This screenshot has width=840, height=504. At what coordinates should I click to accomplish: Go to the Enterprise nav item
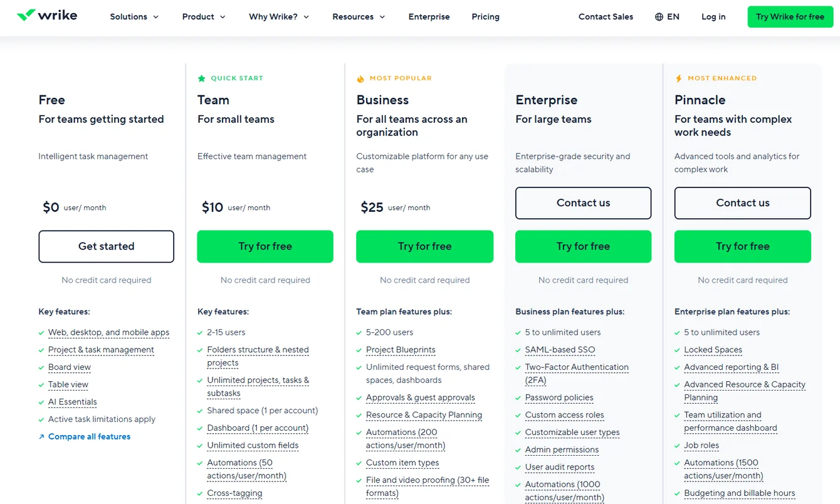pyautogui.click(x=429, y=17)
